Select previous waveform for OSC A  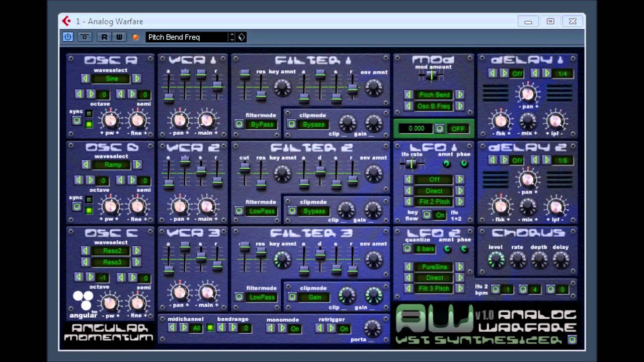coord(85,78)
